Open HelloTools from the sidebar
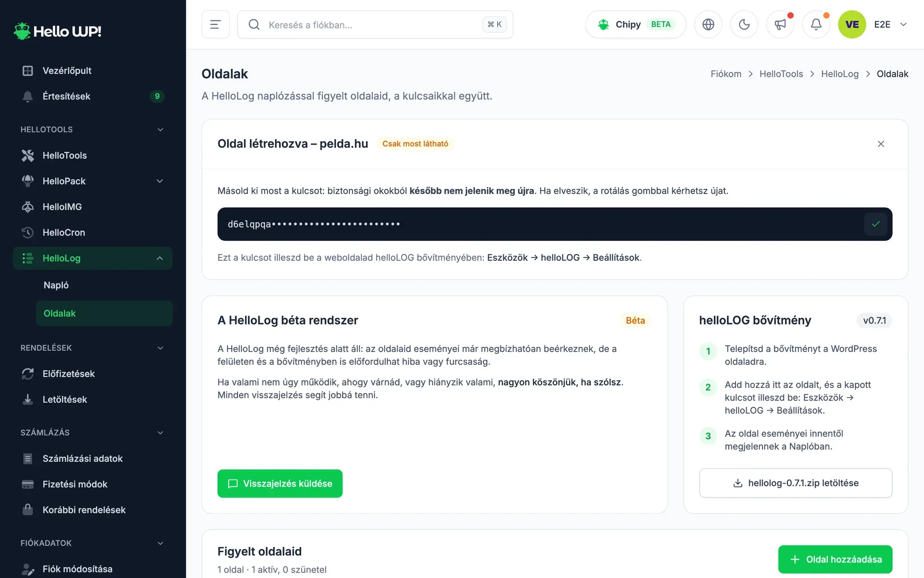This screenshot has height=578, width=924. [x=92, y=155]
